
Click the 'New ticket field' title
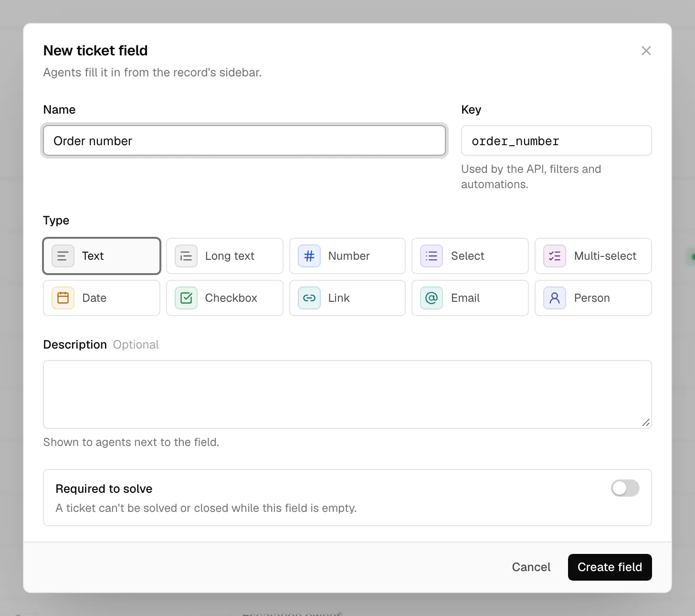point(95,51)
